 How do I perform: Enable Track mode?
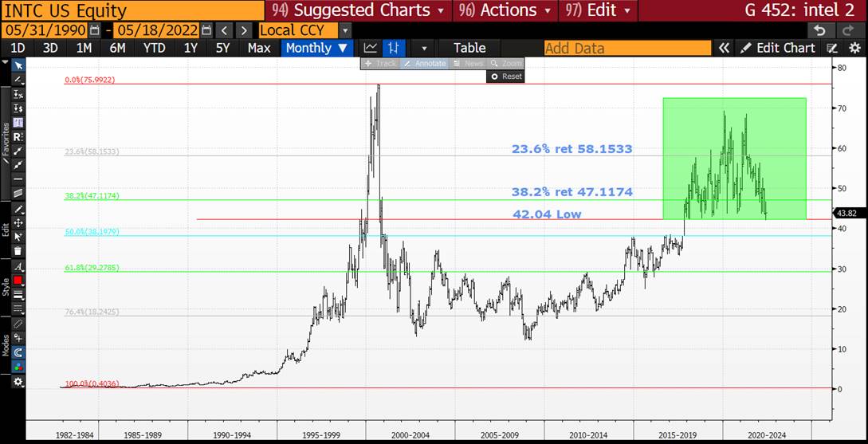point(379,63)
